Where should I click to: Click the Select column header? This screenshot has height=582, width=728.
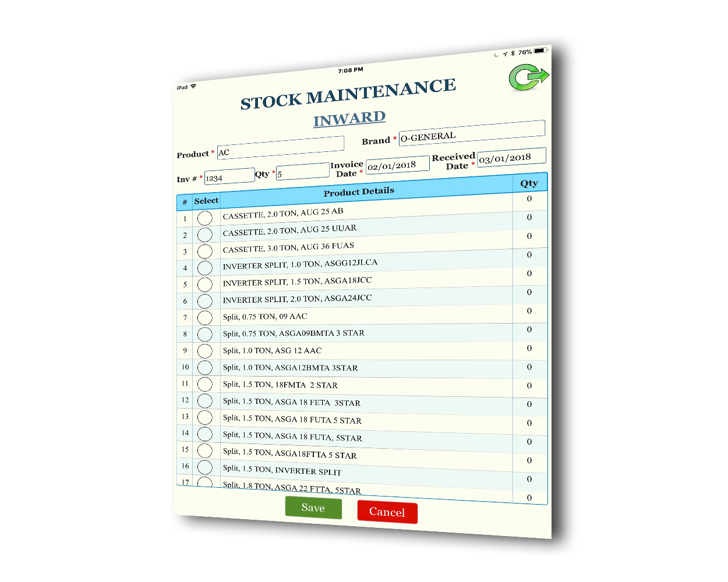pyautogui.click(x=206, y=201)
